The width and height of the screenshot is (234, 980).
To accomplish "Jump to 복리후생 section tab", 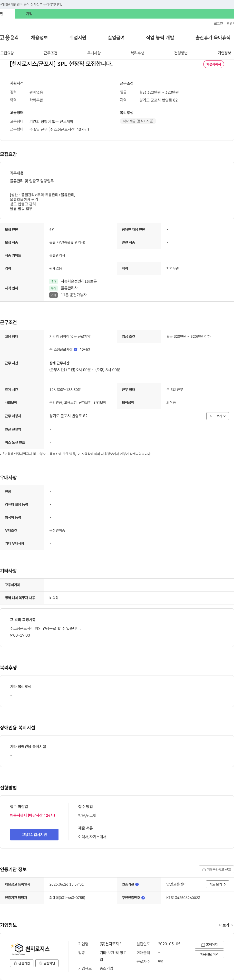I will (x=137, y=53).
